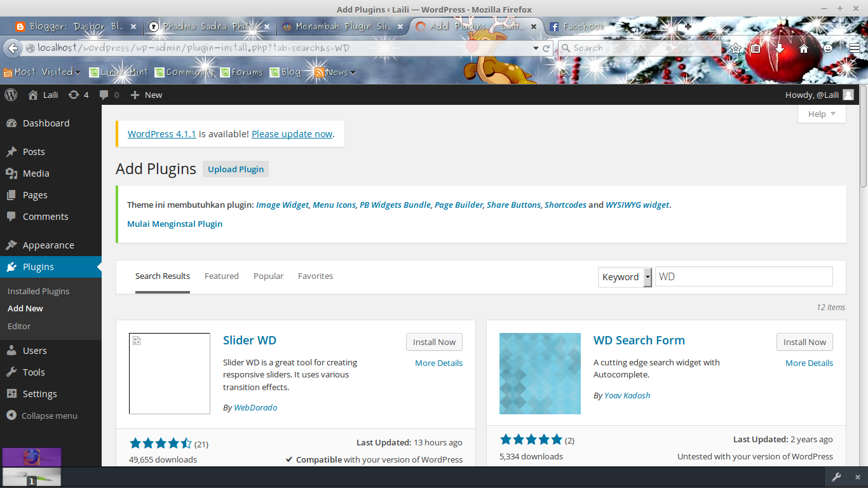Open the URL bar history dropdown arrow
The image size is (868, 488).
pos(536,48)
